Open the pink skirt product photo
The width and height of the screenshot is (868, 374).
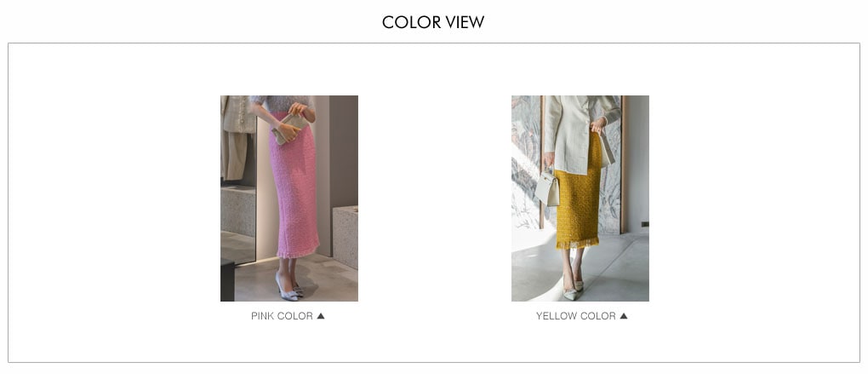click(289, 199)
